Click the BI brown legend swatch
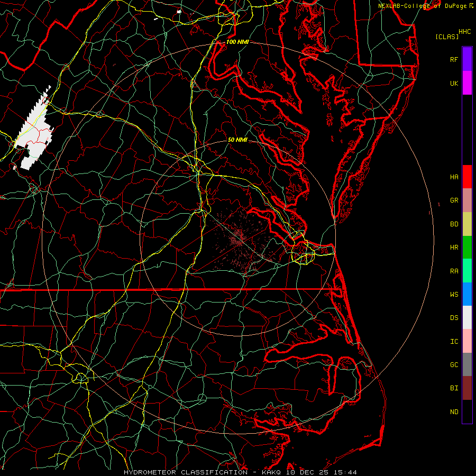 coord(467,388)
